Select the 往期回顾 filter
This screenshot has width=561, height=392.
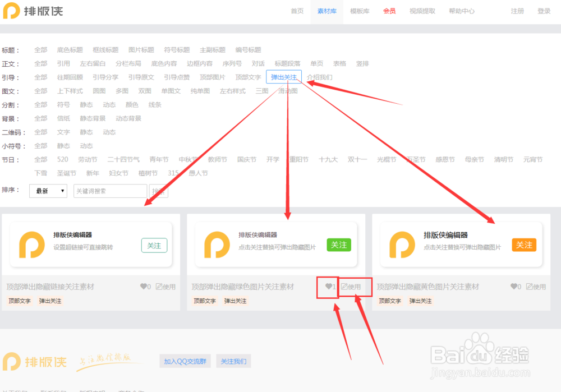[70, 77]
